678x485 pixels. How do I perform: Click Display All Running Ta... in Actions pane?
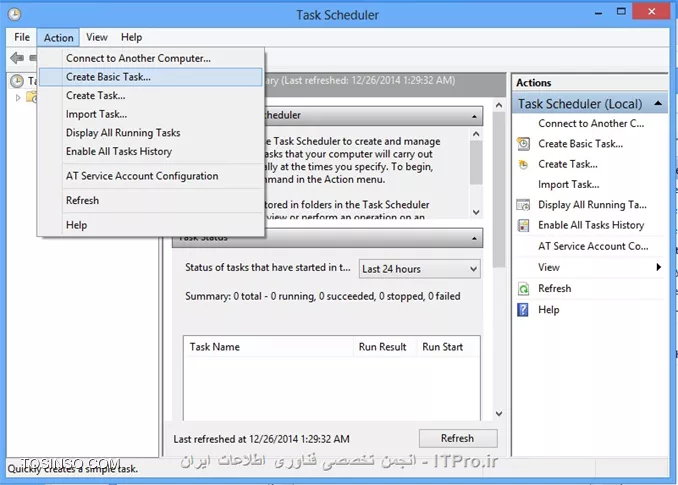tap(592, 204)
